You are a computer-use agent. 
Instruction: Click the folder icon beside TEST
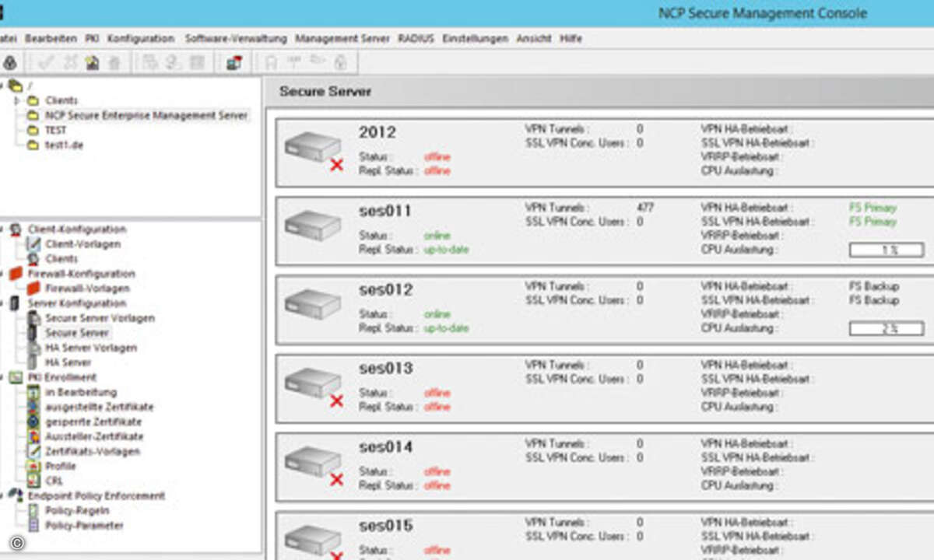[32, 131]
